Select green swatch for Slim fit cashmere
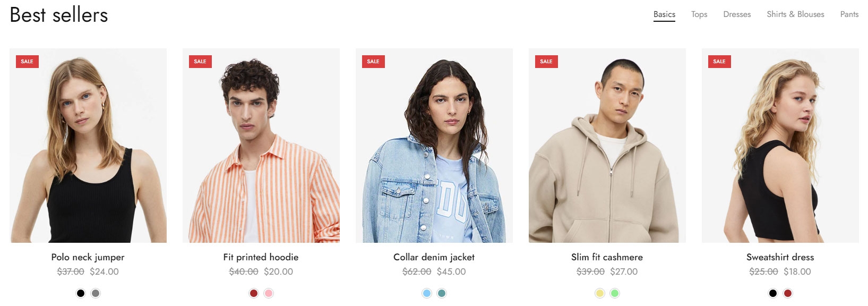This screenshot has width=868, height=306. coord(615,293)
